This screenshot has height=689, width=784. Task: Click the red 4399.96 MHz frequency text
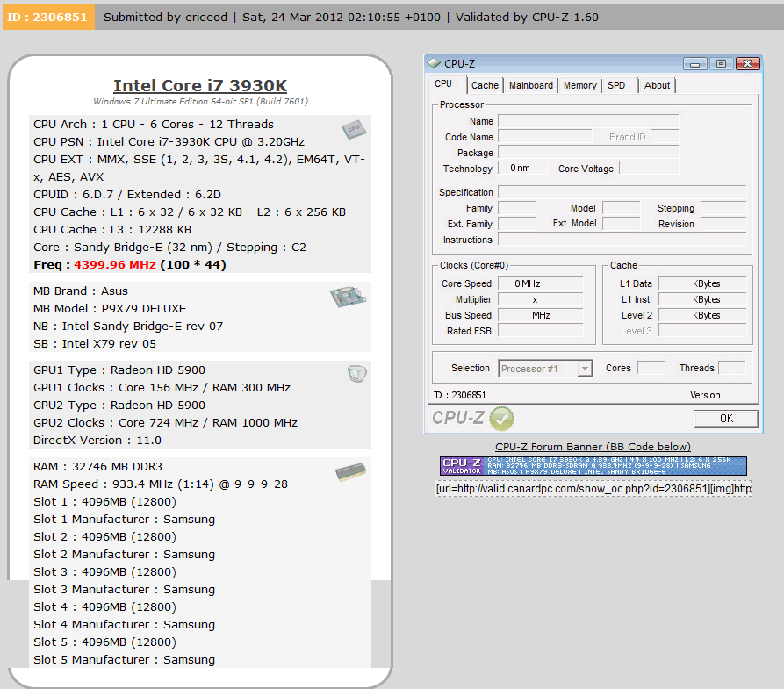point(115,265)
